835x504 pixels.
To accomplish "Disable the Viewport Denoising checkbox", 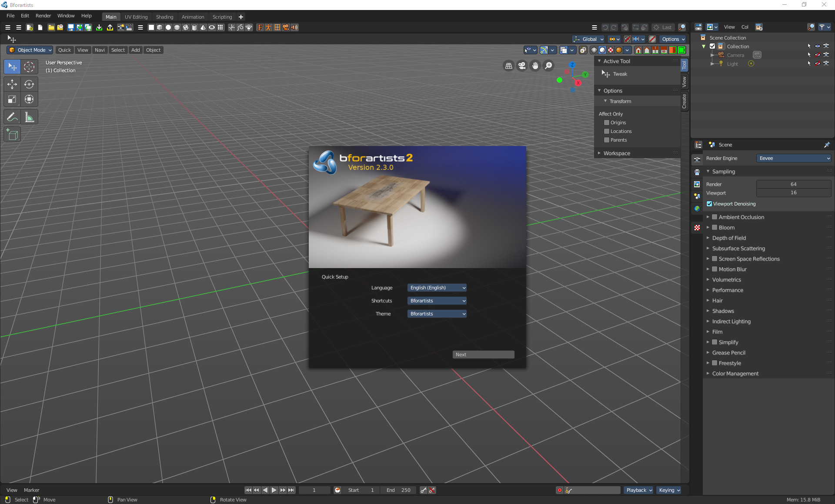I will [x=709, y=204].
